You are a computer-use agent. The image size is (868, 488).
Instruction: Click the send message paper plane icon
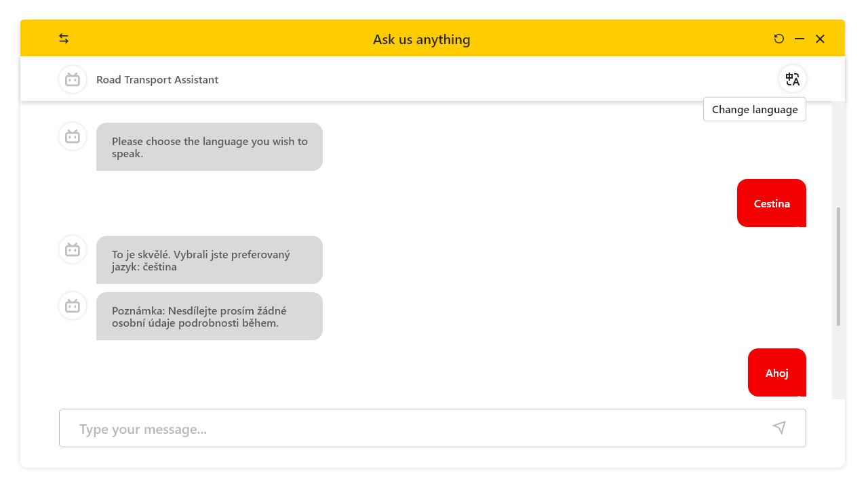(x=779, y=428)
